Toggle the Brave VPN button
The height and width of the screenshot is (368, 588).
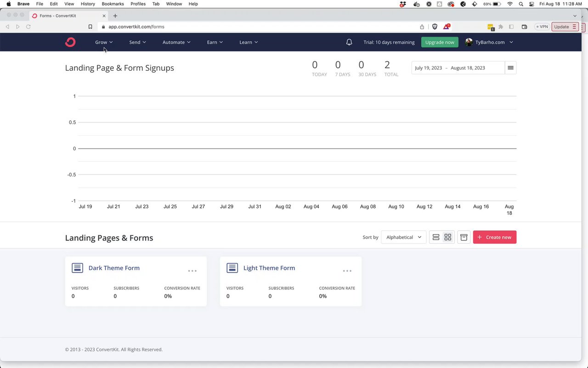(542, 27)
